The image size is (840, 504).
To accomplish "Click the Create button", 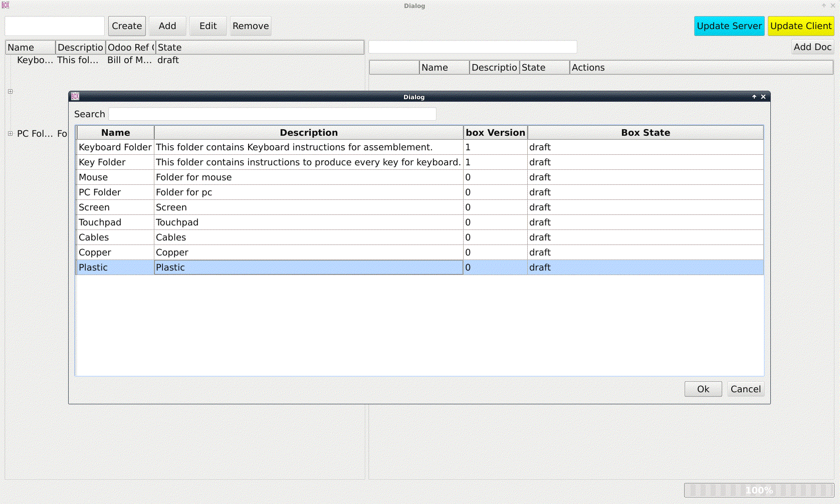I will pos(126,26).
